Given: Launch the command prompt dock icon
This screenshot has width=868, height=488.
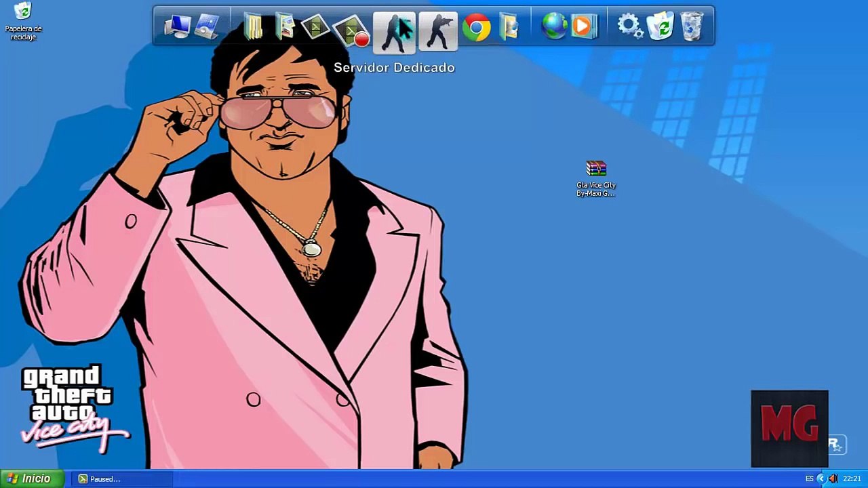Looking at the screenshot, I should click(x=315, y=27).
